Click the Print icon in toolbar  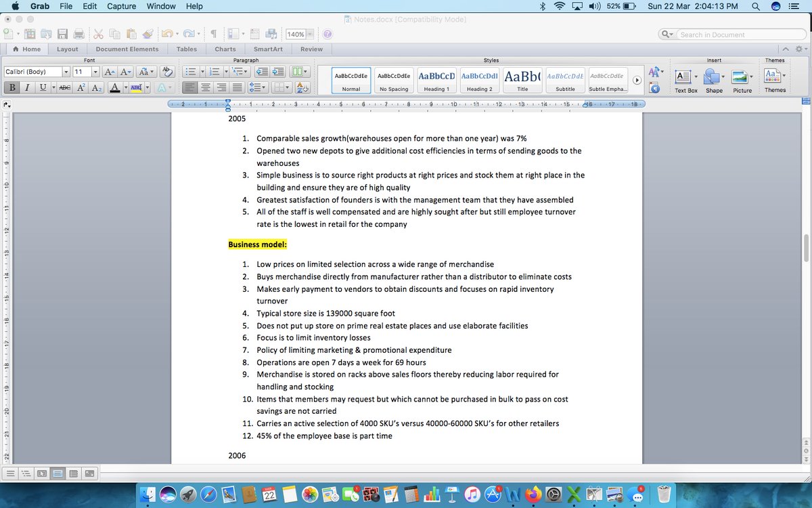pyautogui.click(x=78, y=34)
